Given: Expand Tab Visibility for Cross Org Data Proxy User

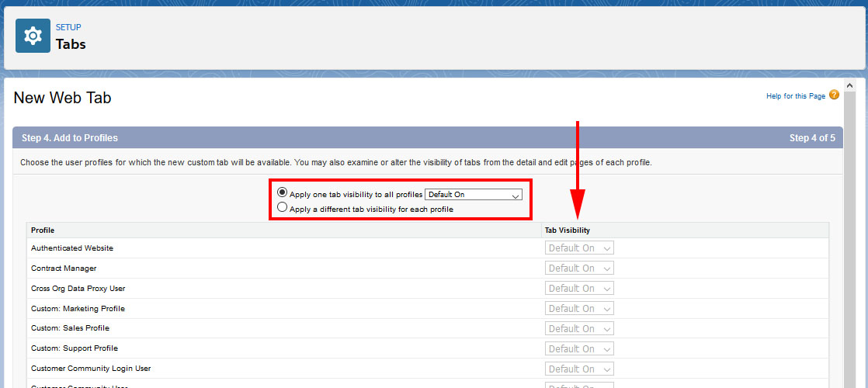Looking at the screenshot, I should tap(579, 289).
